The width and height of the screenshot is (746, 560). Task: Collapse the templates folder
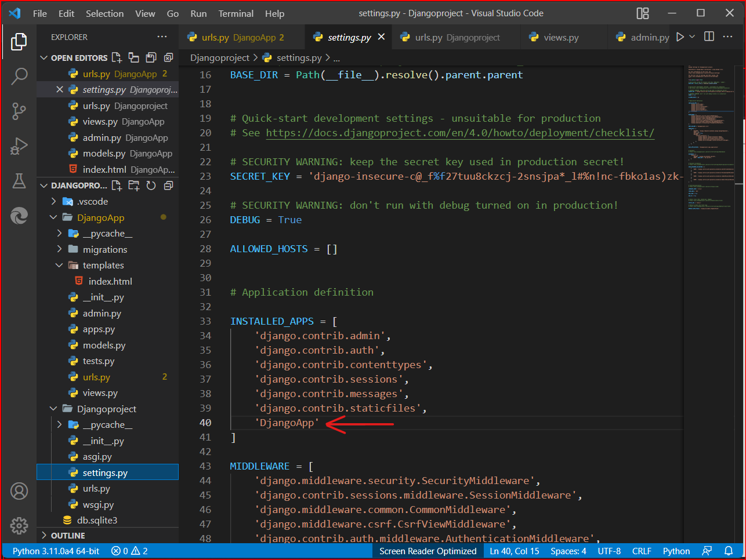60,265
